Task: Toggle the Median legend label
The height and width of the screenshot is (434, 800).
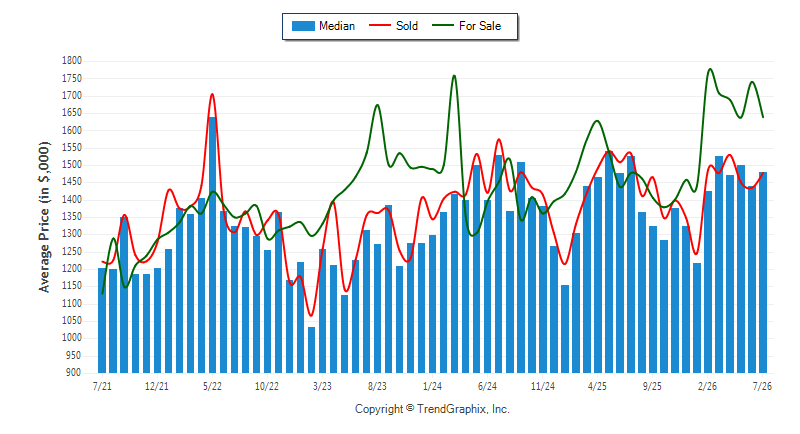Action: click(x=337, y=26)
